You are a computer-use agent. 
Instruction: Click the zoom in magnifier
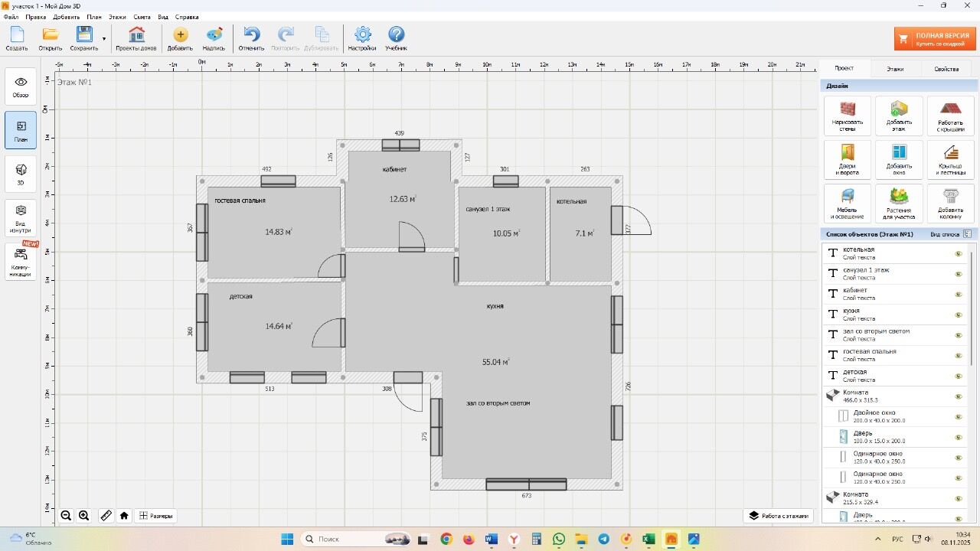pyautogui.click(x=84, y=516)
